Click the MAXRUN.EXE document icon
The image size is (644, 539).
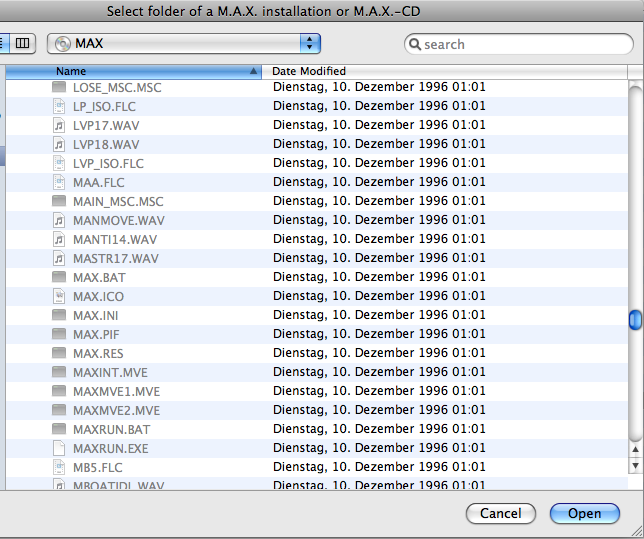coord(59,448)
